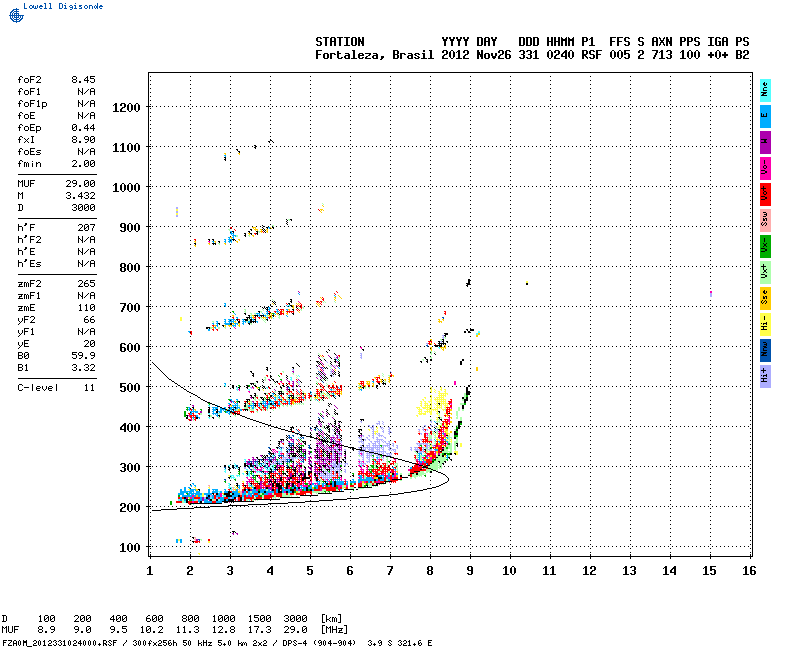
Task: Click the N/A value beside foF1p
Action: (x=86, y=104)
